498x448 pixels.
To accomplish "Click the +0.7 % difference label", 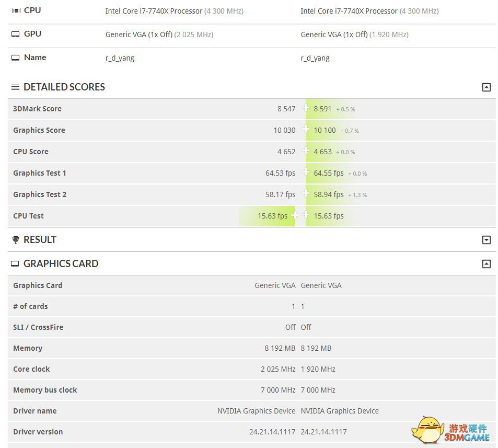I will coord(350,131).
